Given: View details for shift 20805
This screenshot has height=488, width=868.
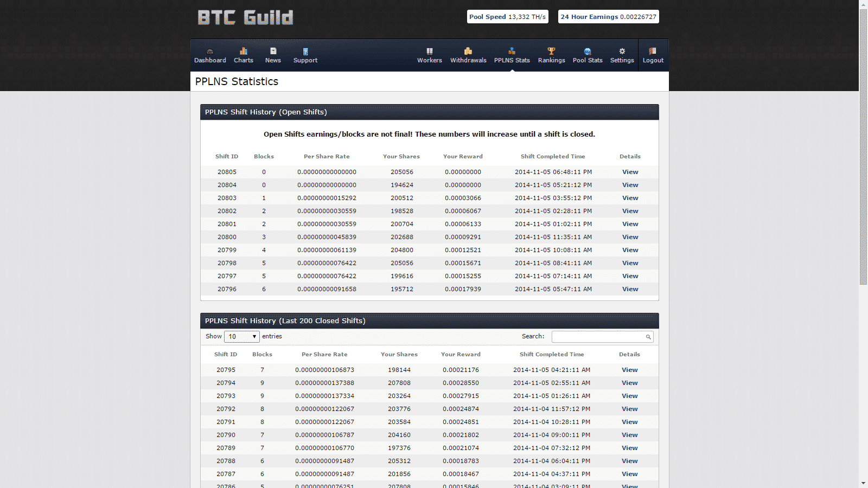Looking at the screenshot, I should pos(630,172).
